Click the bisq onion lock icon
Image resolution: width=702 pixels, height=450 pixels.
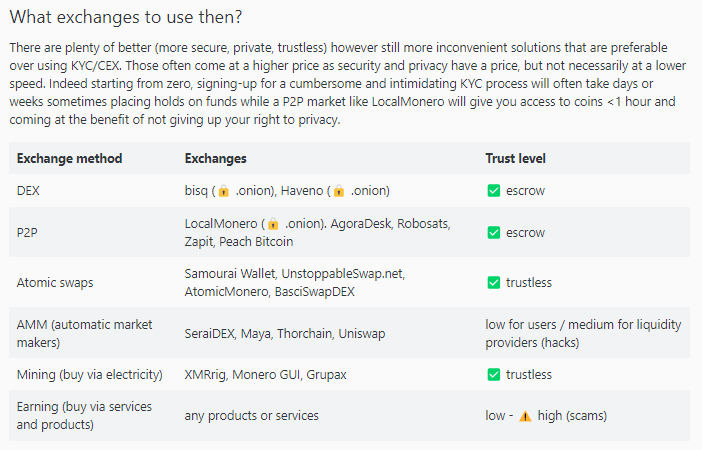tap(224, 191)
